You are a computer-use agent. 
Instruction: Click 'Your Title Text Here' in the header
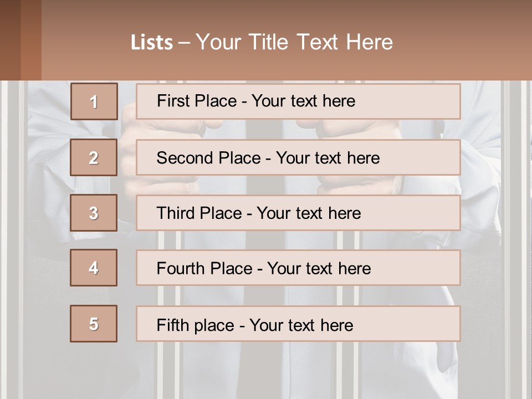tap(294, 42)
